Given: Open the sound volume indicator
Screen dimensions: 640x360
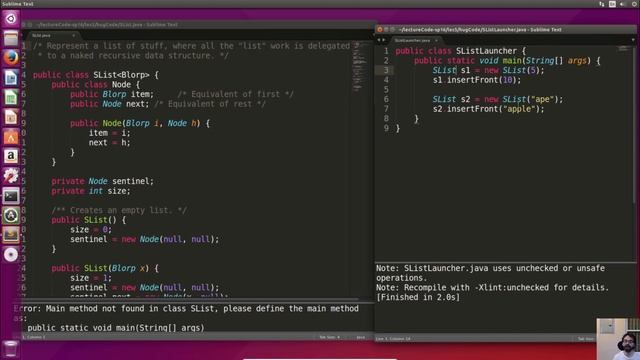Looking at the screenshot, I should 623,4.
